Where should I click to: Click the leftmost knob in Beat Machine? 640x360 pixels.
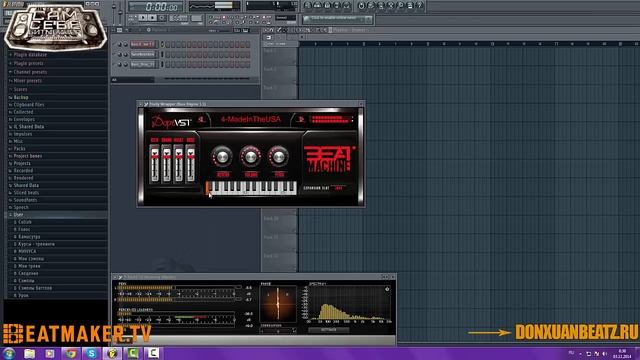[x=222, y=157]
